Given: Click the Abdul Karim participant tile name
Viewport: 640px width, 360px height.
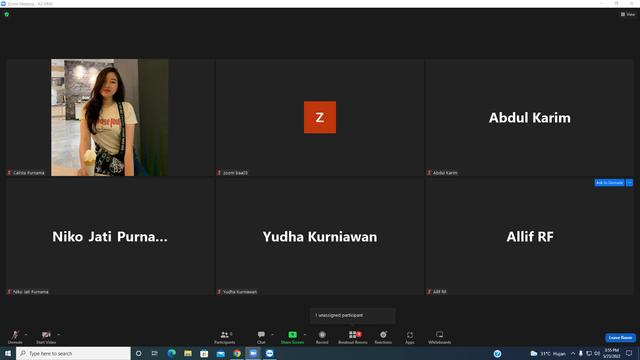Looking at the screenshot, I should [529, 118].
